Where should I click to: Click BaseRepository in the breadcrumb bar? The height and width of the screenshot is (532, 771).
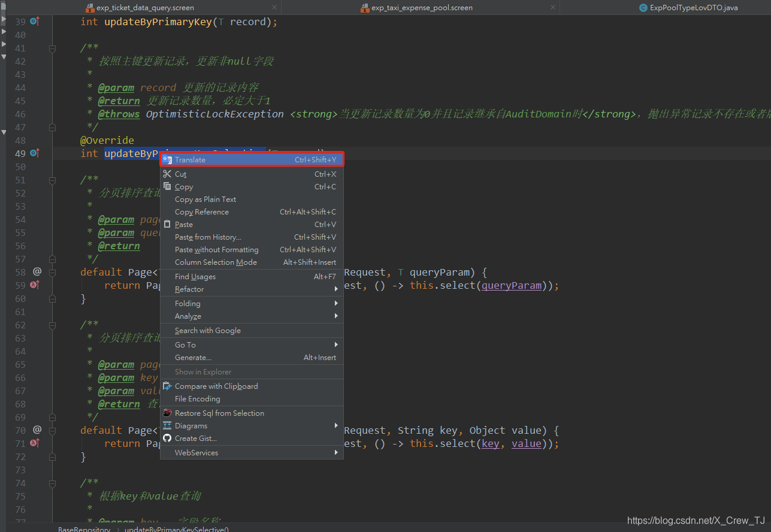84,529
